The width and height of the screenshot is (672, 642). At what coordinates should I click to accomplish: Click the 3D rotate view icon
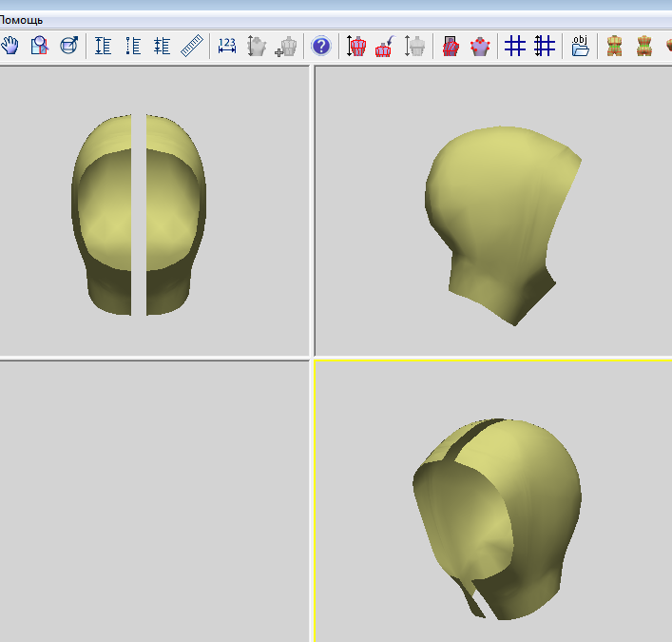68,45
